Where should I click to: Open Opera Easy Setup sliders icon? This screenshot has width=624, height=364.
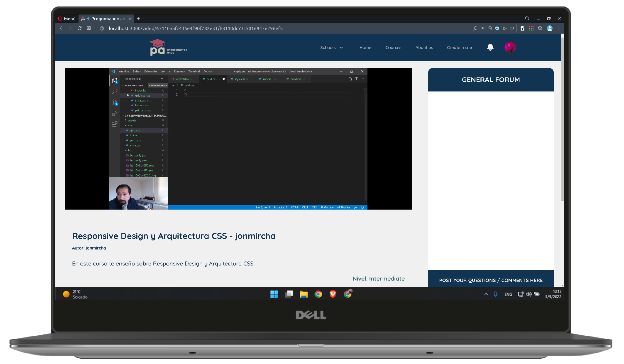coord(559,28)
